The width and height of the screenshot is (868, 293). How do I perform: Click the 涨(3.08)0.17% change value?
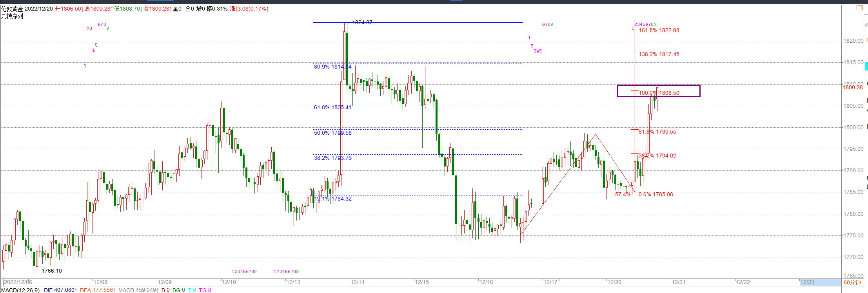[249, 9]
